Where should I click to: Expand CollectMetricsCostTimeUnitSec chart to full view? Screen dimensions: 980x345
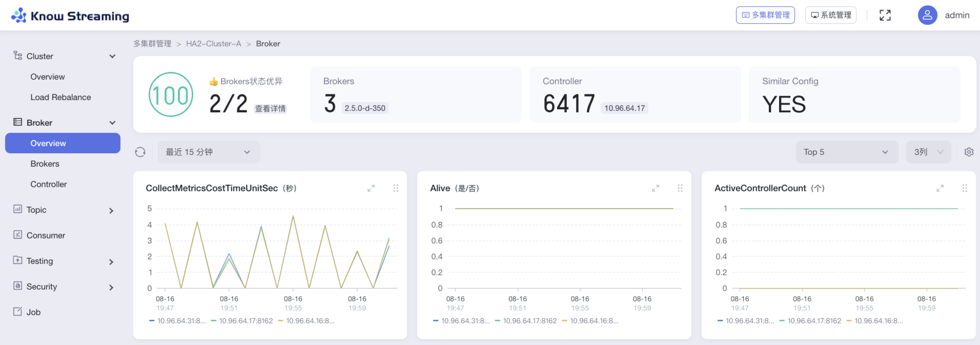pyautogui.click(x=371, y=188)
